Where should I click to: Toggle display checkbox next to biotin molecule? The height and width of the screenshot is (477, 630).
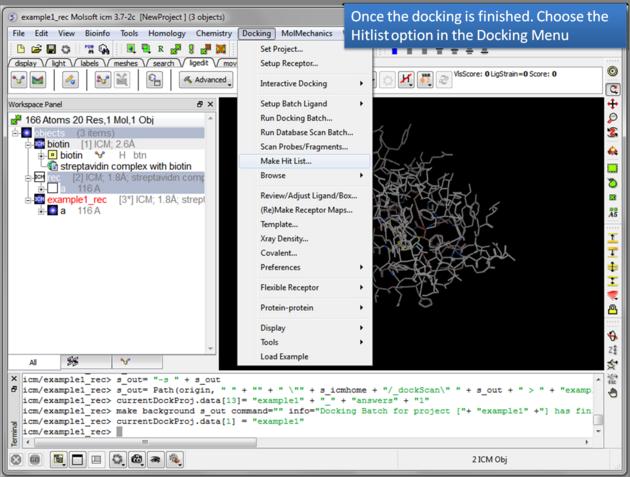[52, 156]
